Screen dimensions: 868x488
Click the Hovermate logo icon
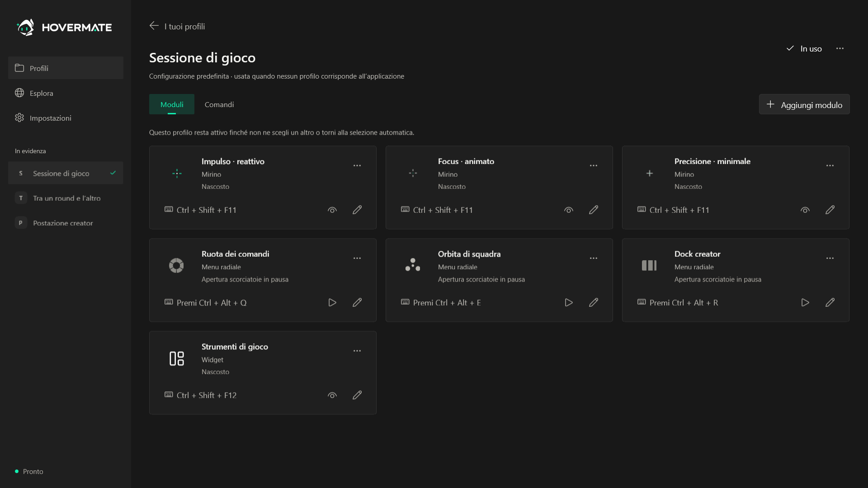point(25,27)
